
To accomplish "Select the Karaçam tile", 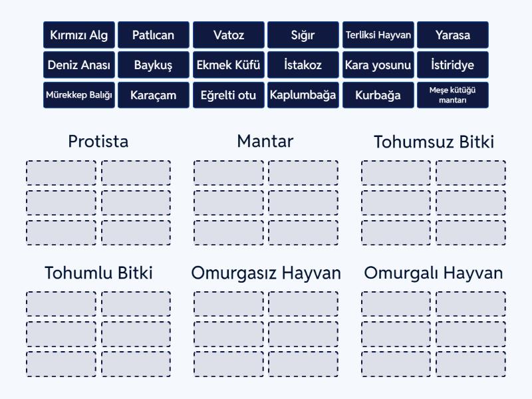I will coord(154,95).
